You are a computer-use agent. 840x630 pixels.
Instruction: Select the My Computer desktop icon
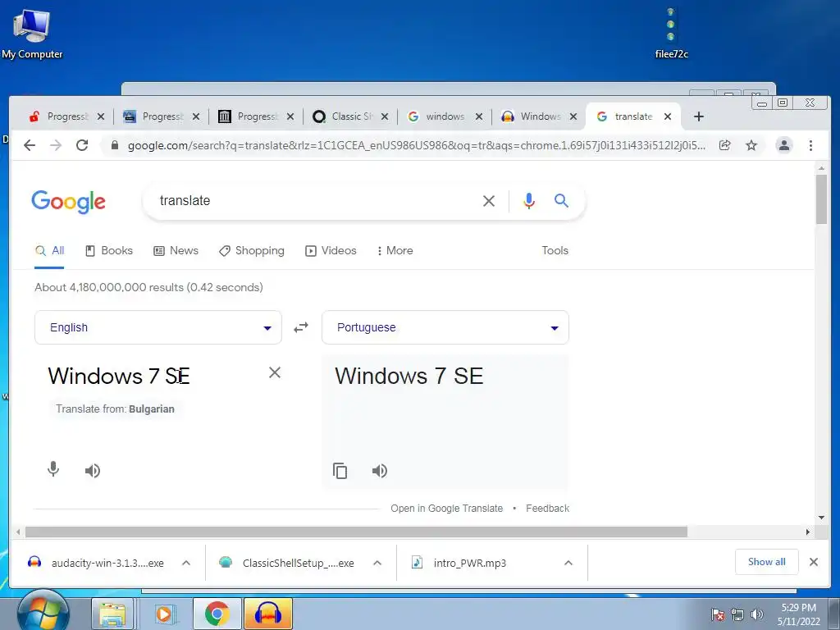coord(32,33)
